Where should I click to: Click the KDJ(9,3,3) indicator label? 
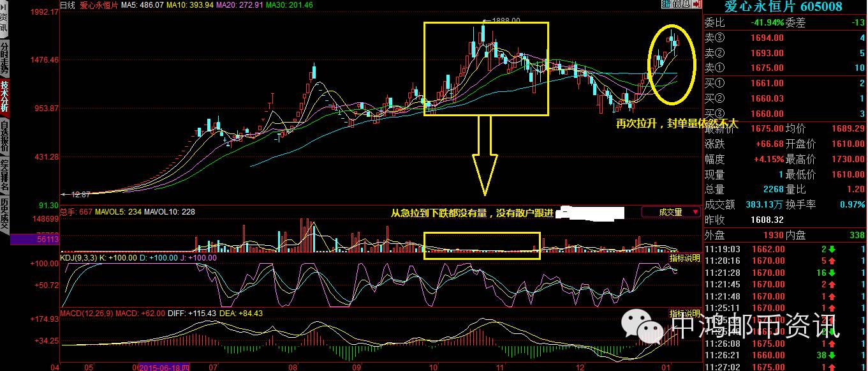coord(77,258)
